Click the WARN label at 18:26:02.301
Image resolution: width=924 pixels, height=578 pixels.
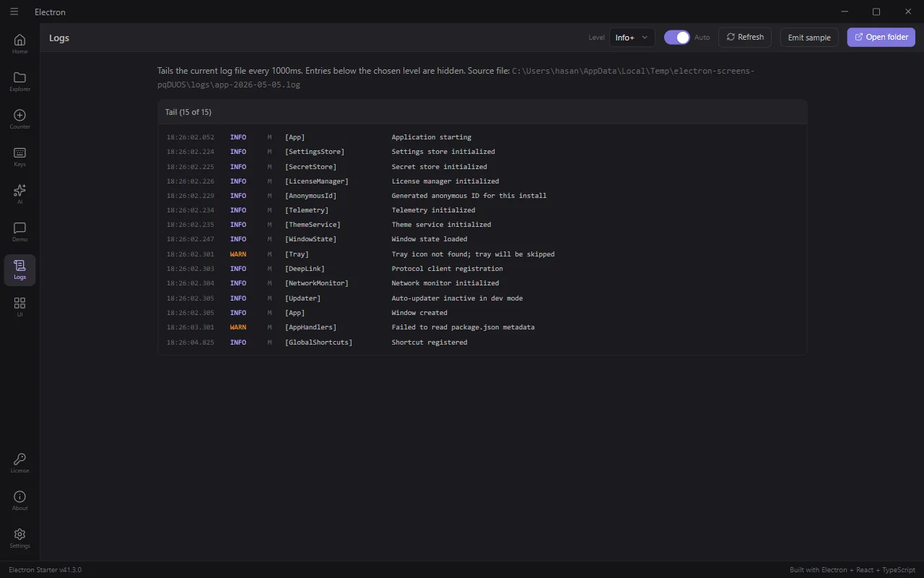[x=238, y=254]
